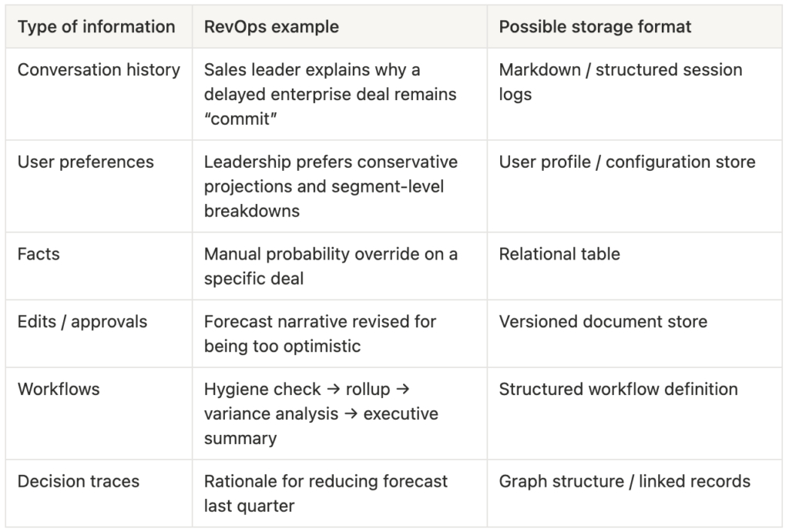Select the "Conversation history" cell
Image resolution: width=789 pixels, height=532 pixels.
pyautogui.click(x=99, y=70)
